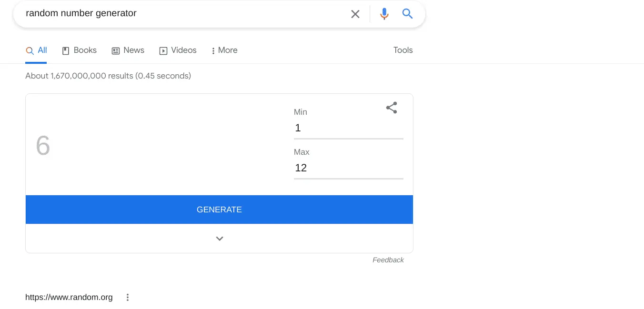
Task: Expand the random number generator panel
Action: click(219, 239)
